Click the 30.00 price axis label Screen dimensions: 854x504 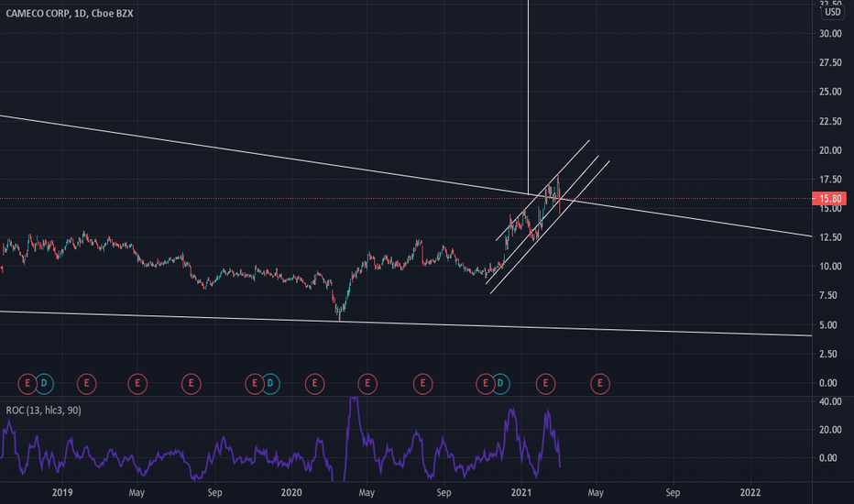(830, 33)
